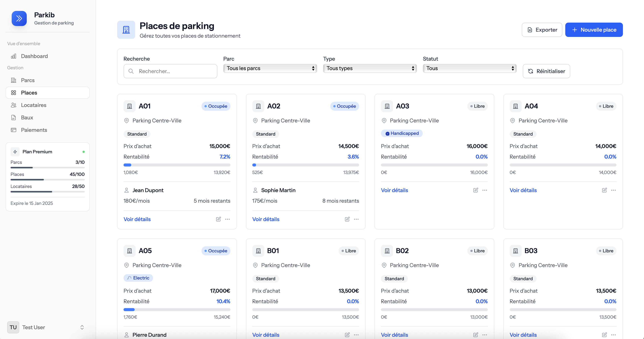Go to Locataires in the sidebar

tap(34, 105)
